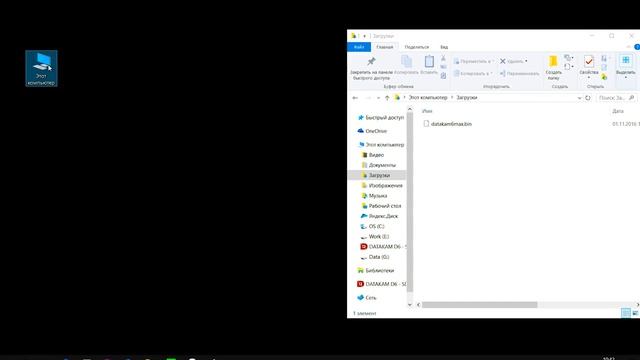Click the navigation pane scroll-down arrow

[x=410, y=304]
